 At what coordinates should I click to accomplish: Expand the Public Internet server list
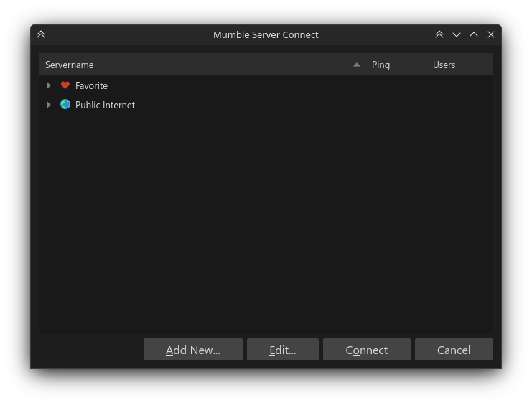[49, 105]
